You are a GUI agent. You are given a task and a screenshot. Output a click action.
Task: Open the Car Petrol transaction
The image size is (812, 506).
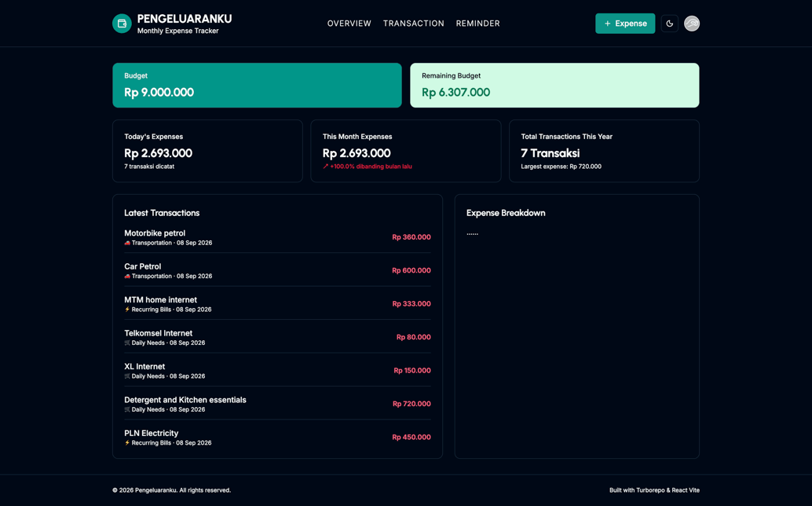coord(277,270)
